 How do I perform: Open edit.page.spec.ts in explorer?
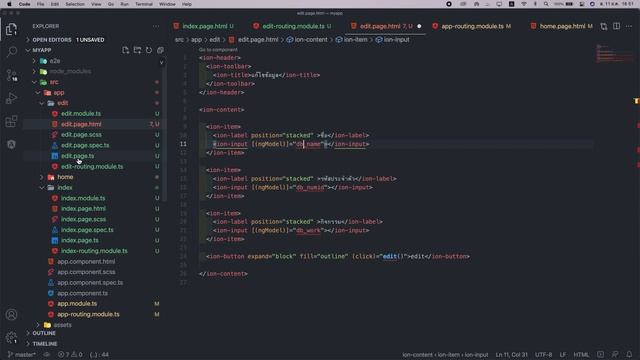(x=85, y=145)
